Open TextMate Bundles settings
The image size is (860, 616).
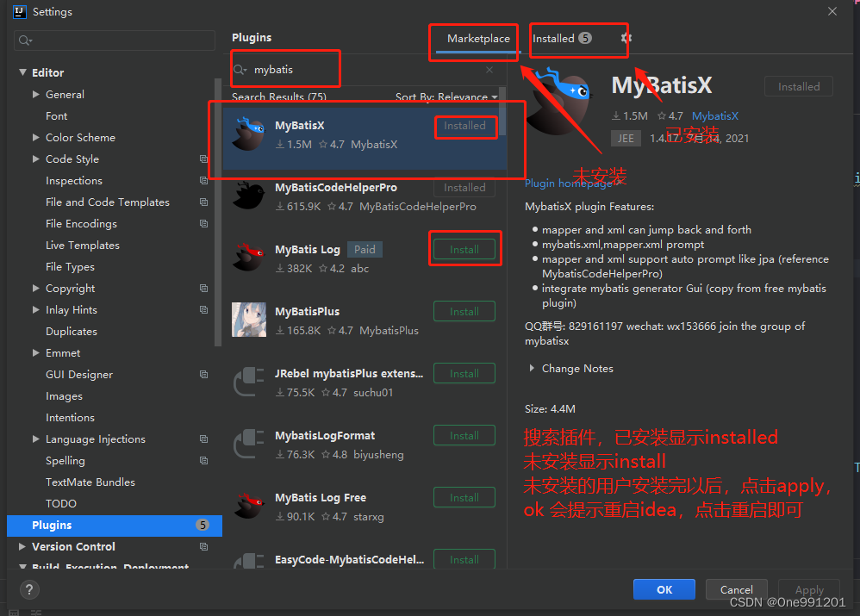pos(90,482)
